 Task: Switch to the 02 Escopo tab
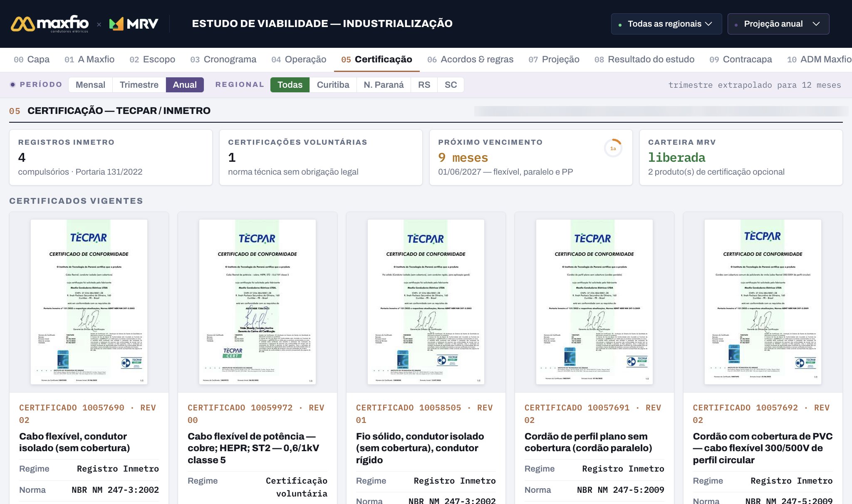pos(152,59)
